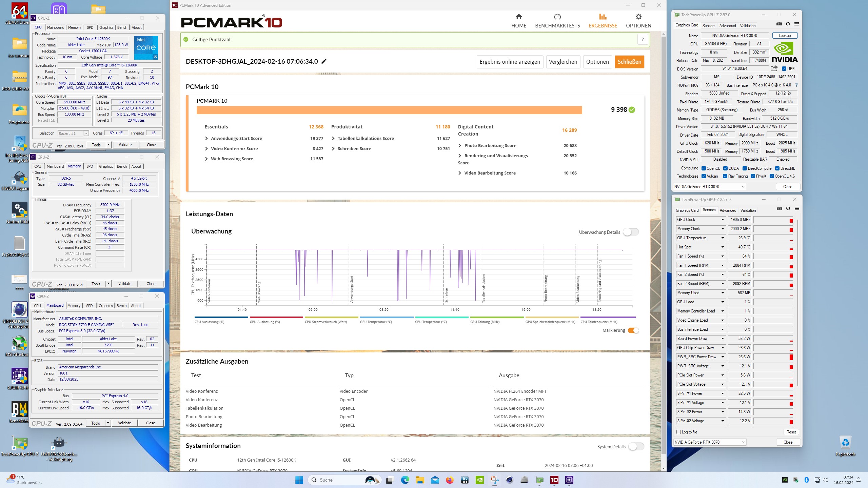This screenshot has height=488, width=868.
Task: Open Tools dropdown arrow in CPU window
Action: (108, 145)
